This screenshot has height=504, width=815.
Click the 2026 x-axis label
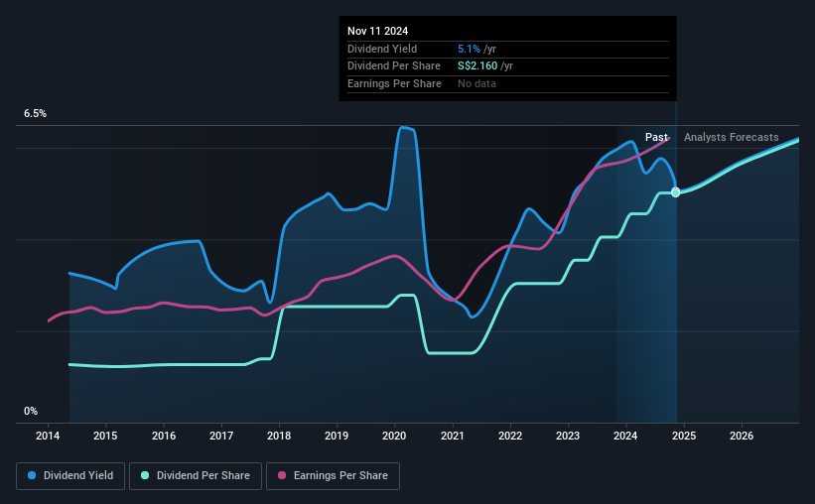[742, 436]
